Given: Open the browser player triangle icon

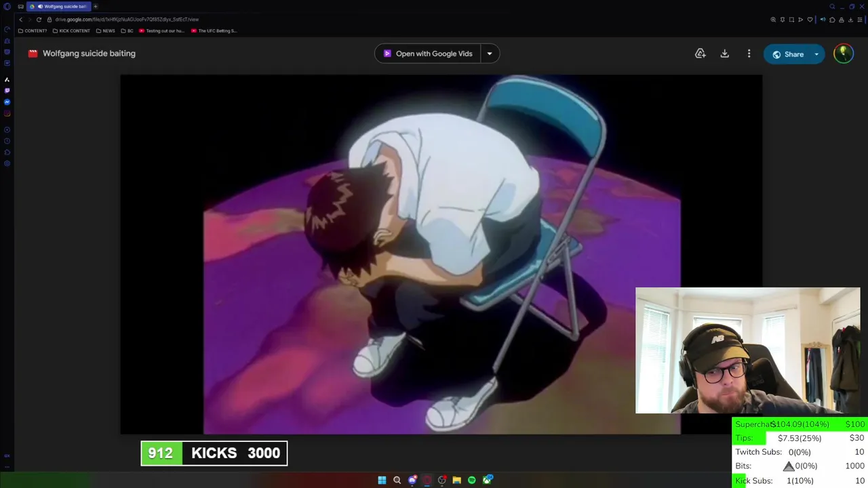Looking at the screenshot, I should (800, 20).
